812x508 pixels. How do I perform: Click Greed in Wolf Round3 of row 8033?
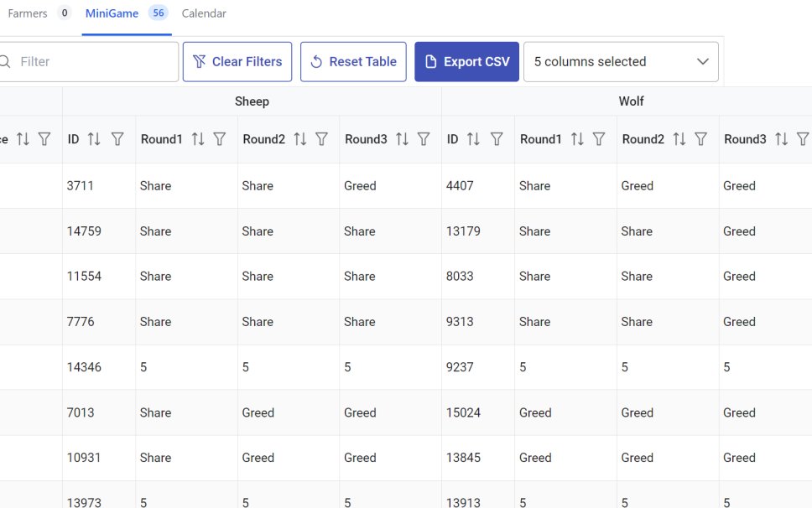[x=739, y=277]
